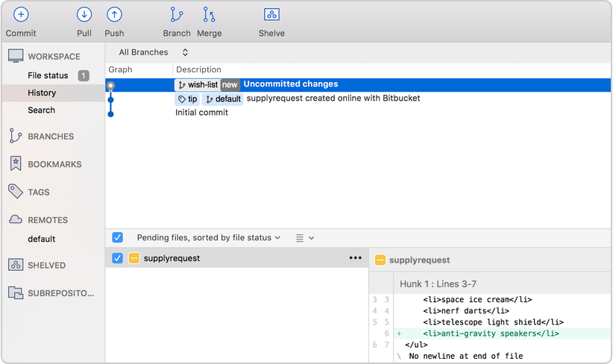Click the Pull toolbar icon

coord(84,15)
